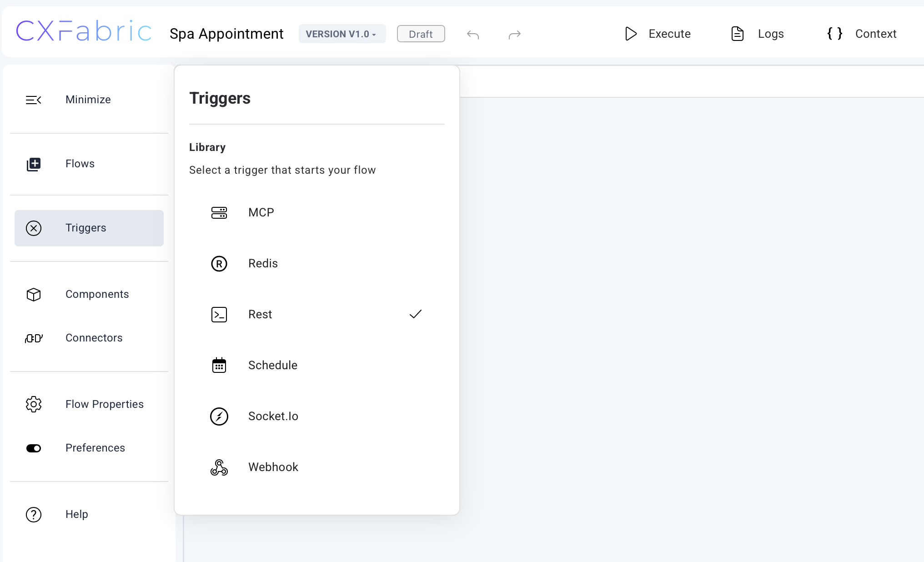
Task: Choose the Schedule trigger label
Action: point(273,365)
